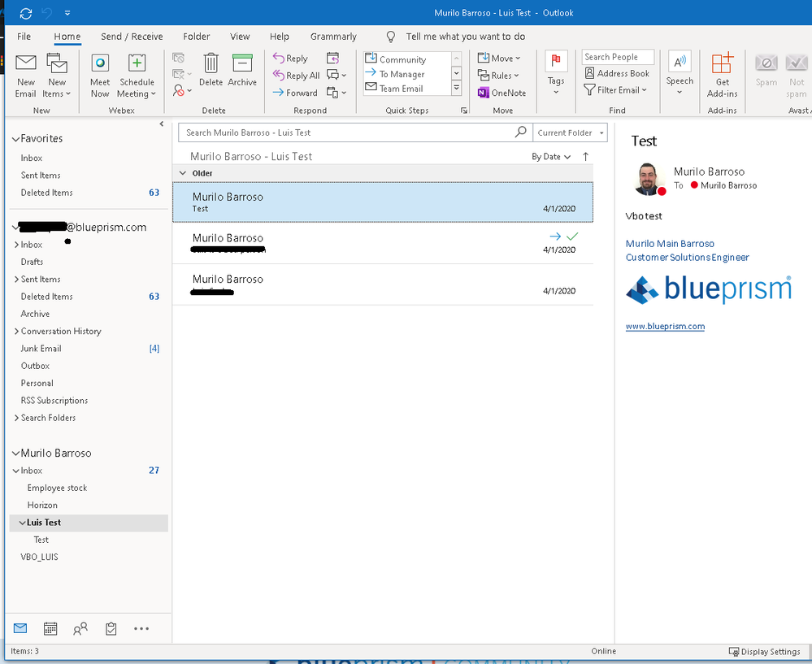The image size is (812, 664).
Task: Collapse the Older message group
Action: pyautogui.click(x=183, y=173)
